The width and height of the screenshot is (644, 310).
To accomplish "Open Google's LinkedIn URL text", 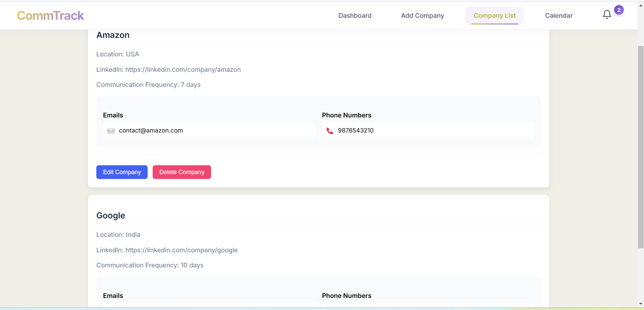I will tap(181, 250).
